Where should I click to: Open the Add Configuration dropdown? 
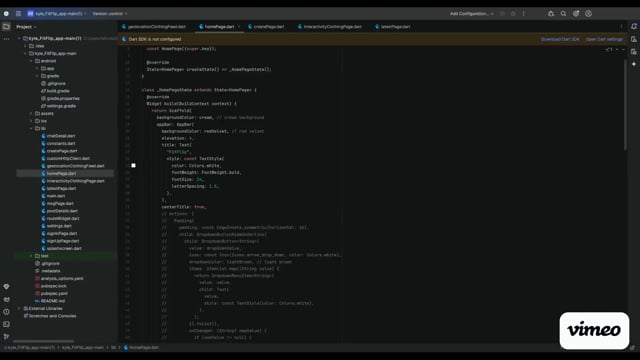(471, 13)
